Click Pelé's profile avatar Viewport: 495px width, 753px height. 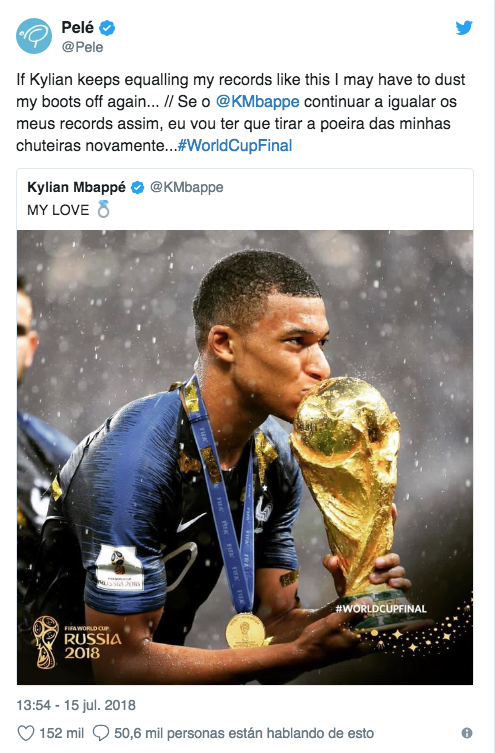(x=34, y=36)
